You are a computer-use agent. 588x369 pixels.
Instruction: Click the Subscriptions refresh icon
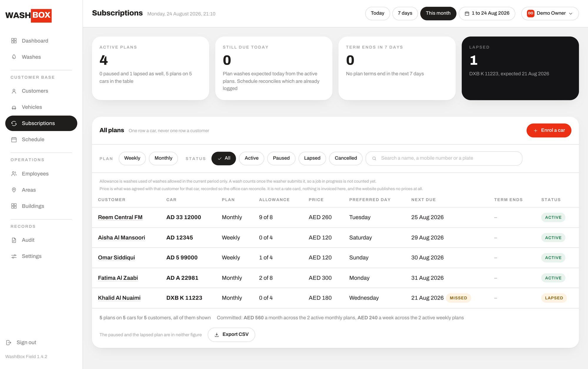pyautogui.click(x=14, y=123)
